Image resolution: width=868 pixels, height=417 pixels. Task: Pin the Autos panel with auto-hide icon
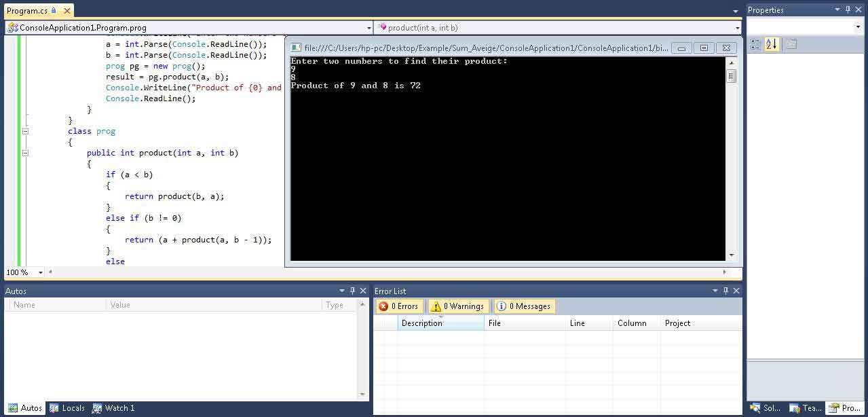point(352,291)
